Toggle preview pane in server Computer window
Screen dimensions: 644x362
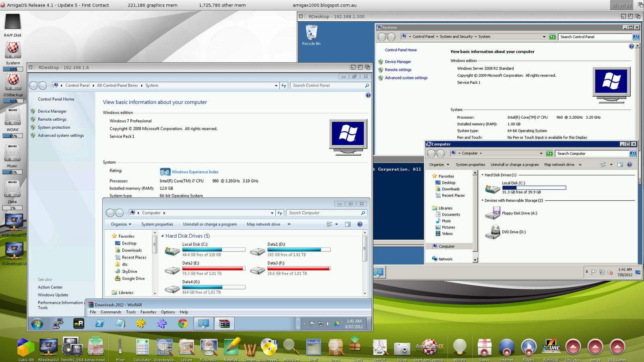tap(620, 165)
